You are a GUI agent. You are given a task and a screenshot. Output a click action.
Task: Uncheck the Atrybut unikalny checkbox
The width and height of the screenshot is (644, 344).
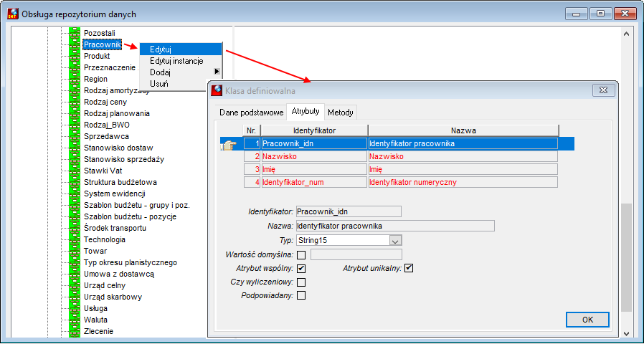pyautogui.click(x=409, y=269)
